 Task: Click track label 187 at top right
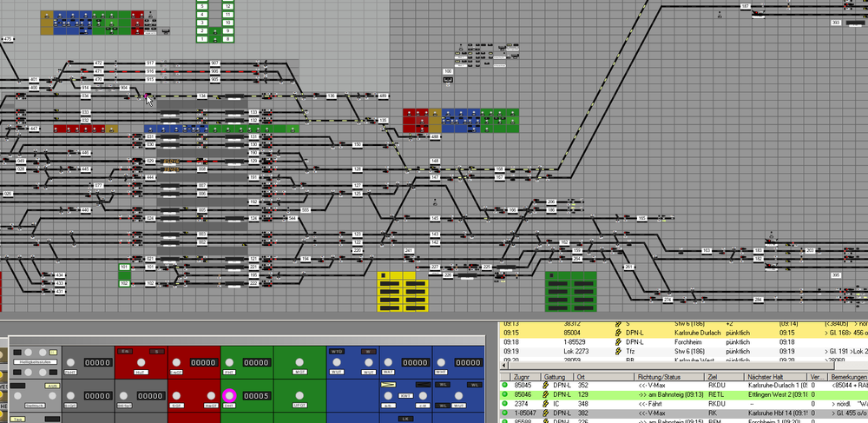click(x=745, y=6)
